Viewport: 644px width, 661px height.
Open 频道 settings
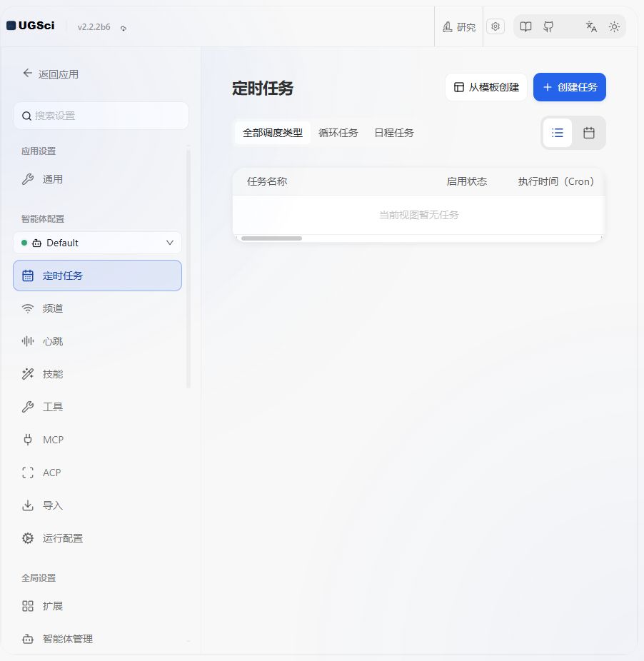click(97, 308)
